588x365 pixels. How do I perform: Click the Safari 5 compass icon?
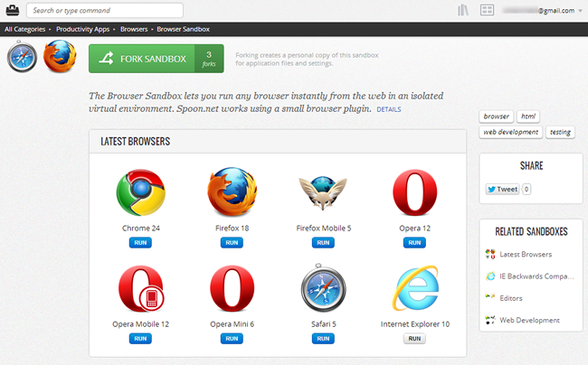(323, 288)
